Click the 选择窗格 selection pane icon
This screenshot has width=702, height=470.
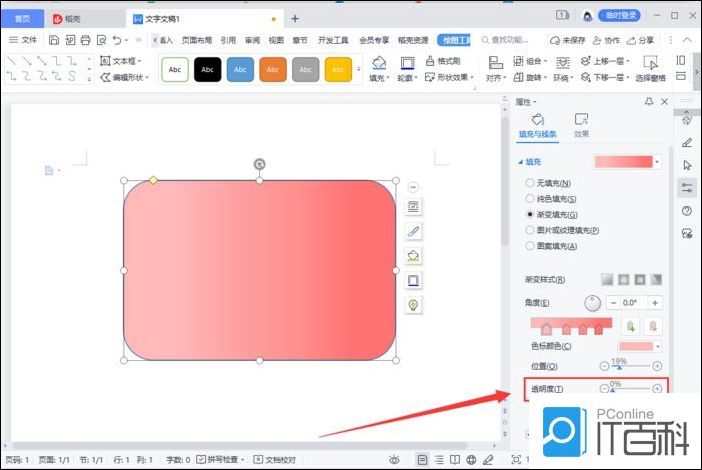pyautogui.click(x=651, y=68)
